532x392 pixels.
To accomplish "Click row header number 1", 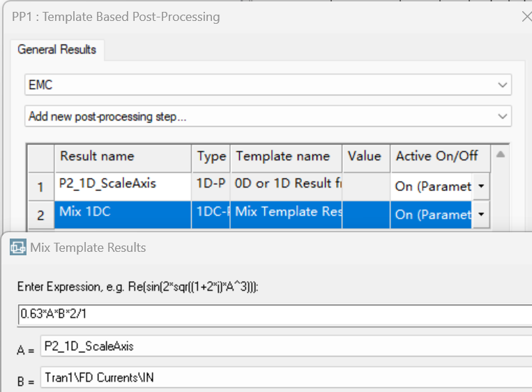I will click(40, 187).
